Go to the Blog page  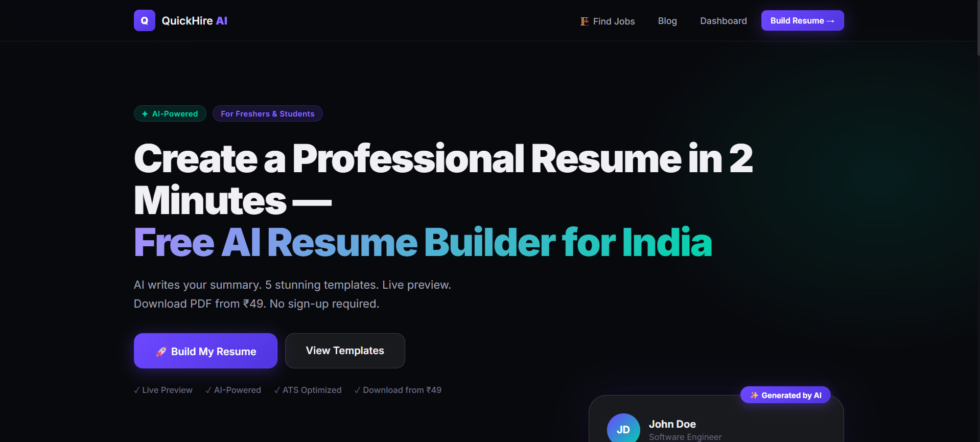(x=667, y=21)
